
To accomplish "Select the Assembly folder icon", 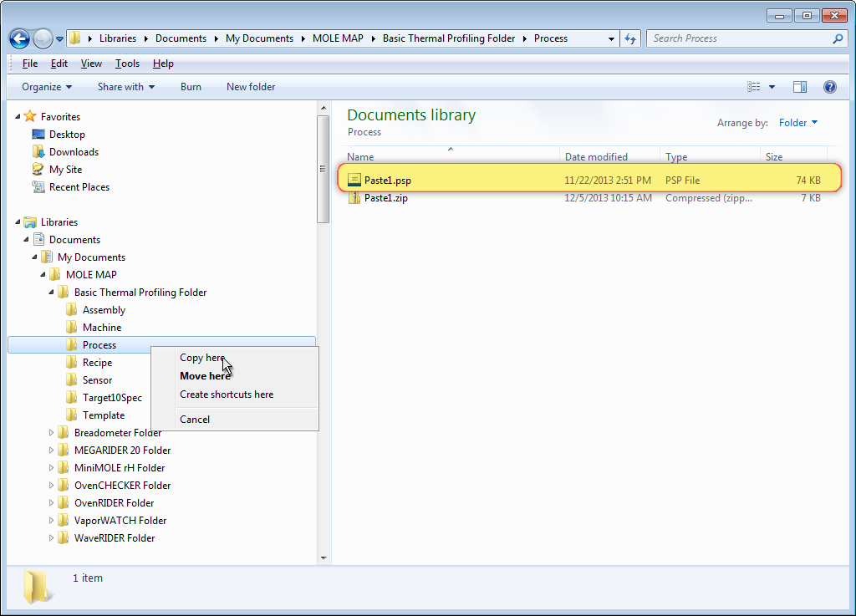I will 72,310.
